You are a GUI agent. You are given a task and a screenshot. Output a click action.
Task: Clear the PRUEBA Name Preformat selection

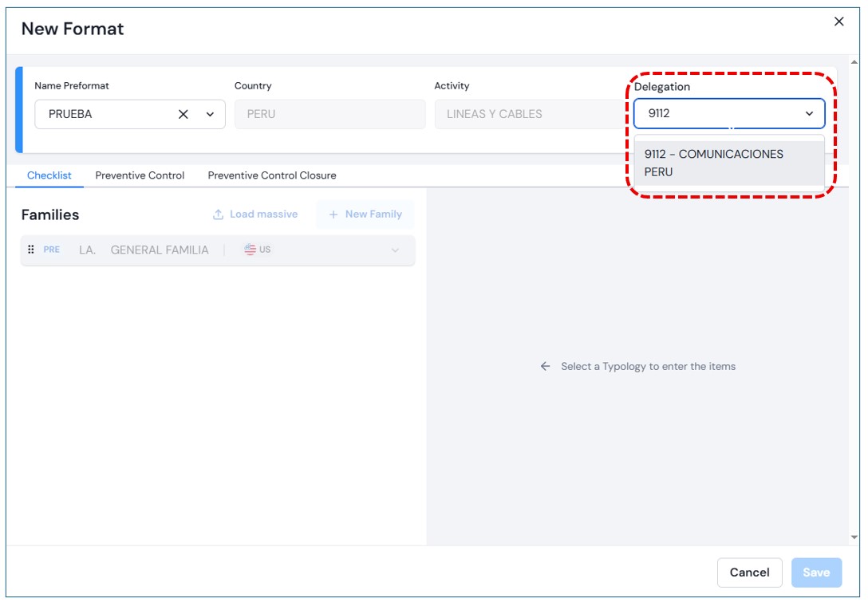(x=183, y=114)
